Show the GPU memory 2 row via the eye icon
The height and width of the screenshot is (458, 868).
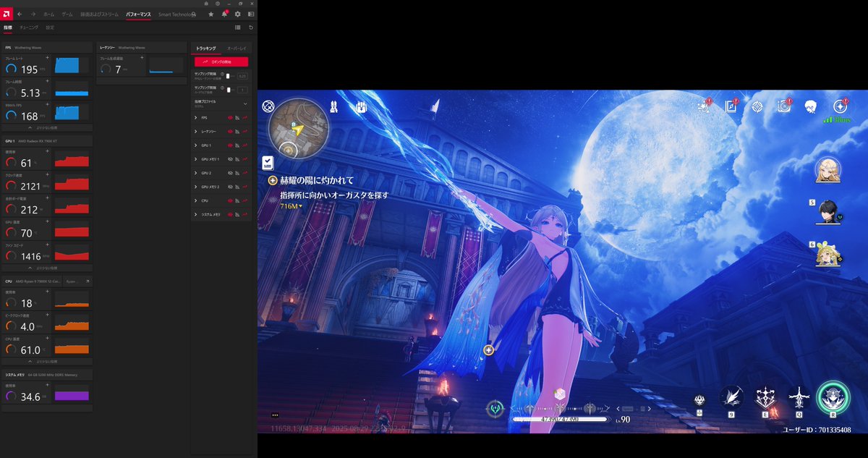pos(231,187)
